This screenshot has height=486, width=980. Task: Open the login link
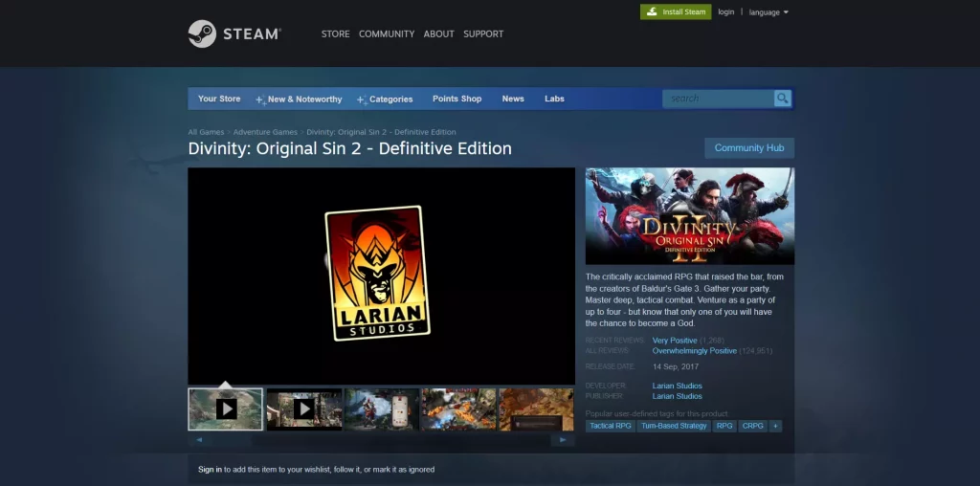click(725, 11)
